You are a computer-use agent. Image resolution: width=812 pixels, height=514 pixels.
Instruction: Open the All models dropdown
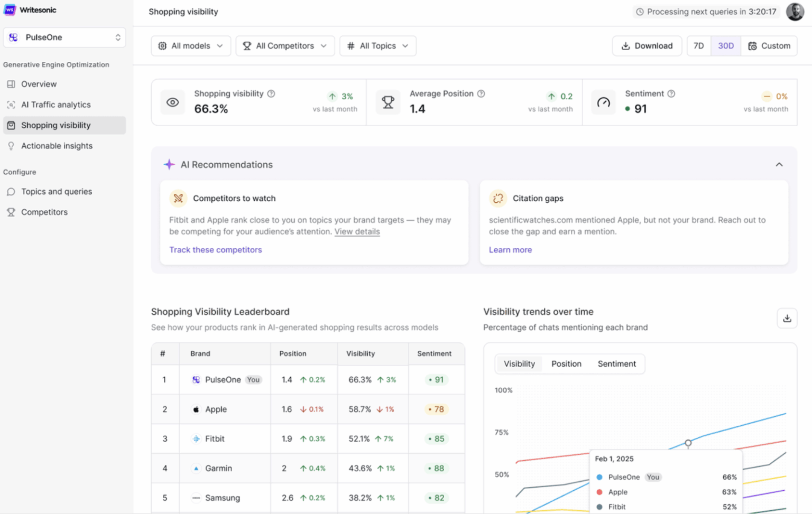pyautogui.click(x=191, y=46)
